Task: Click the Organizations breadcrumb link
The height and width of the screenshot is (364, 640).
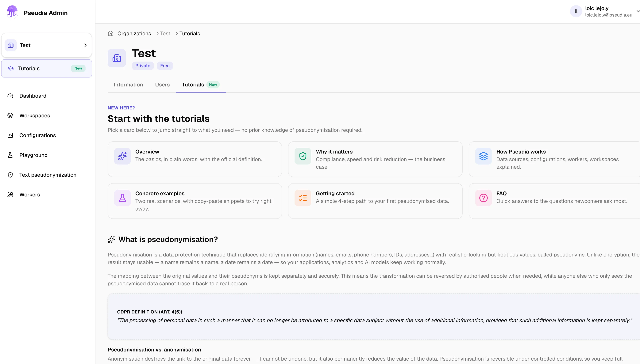Action: 134,33
